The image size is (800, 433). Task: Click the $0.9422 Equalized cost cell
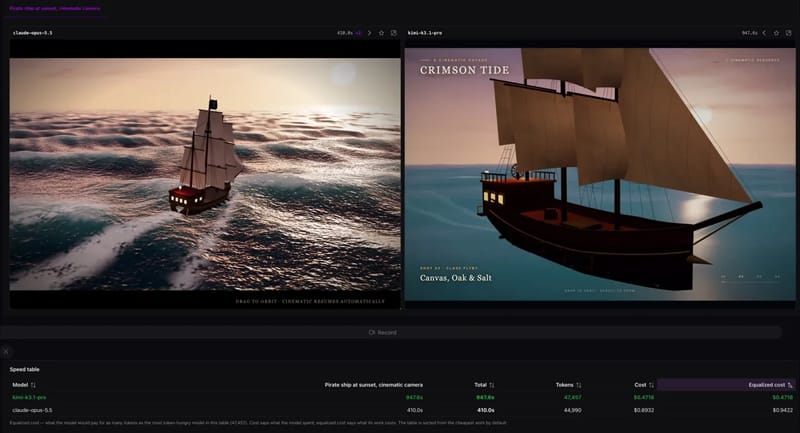(x=783, y=410)
